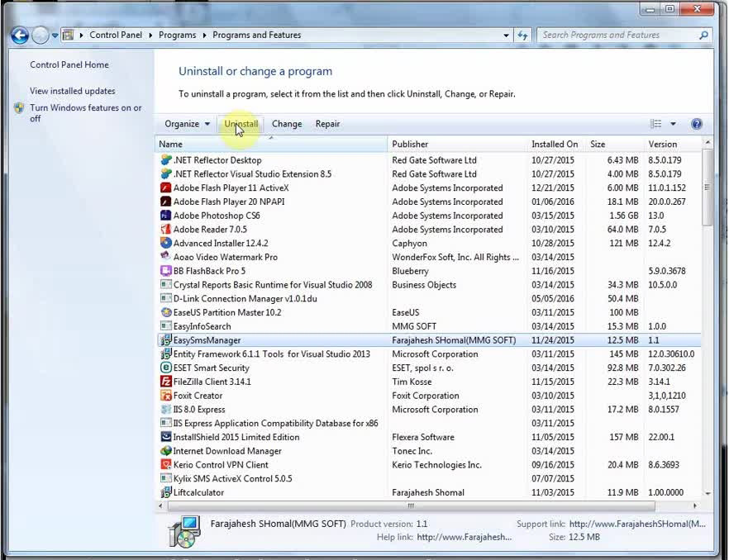Select IIS Express Application Compatibility Database entry

tap(276, 424)
